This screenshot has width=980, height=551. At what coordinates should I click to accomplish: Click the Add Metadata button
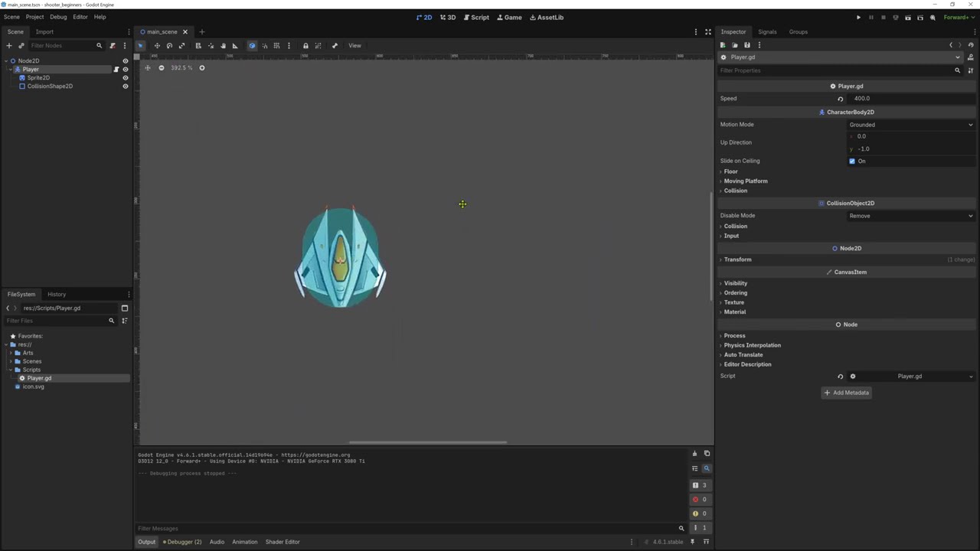click(x=846, y=393)
